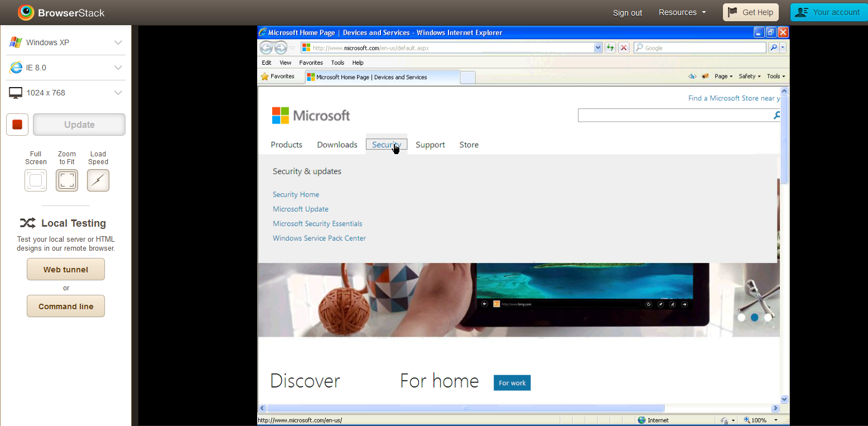The image size is (868, 426).
Task: Open the Products navigation menu
Action: coord(286,145)
